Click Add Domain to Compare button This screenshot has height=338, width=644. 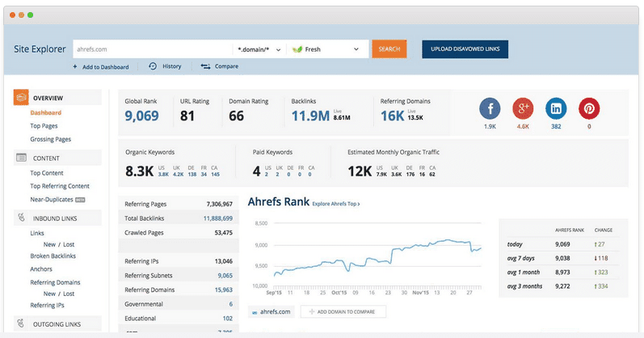343,311
